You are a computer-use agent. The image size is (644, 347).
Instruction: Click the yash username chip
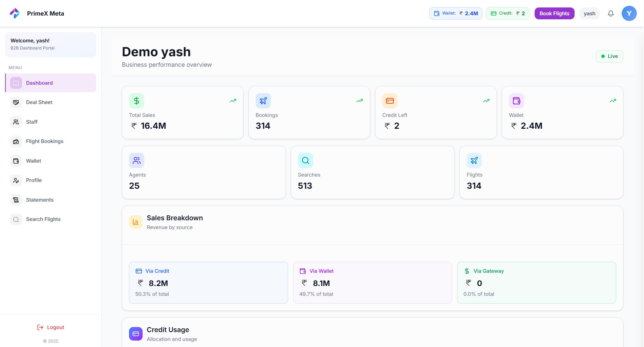[x=589, y=14]
